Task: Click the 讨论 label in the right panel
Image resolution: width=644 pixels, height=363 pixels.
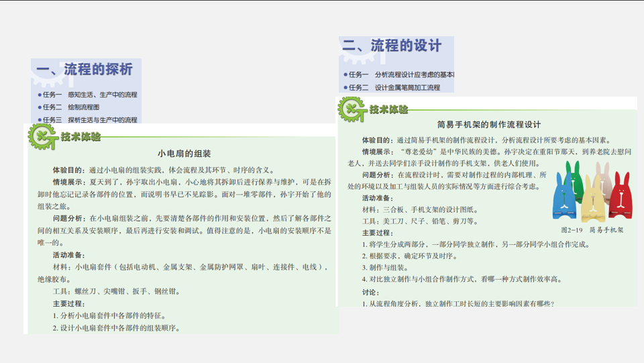Action: [x=370, y=292]
